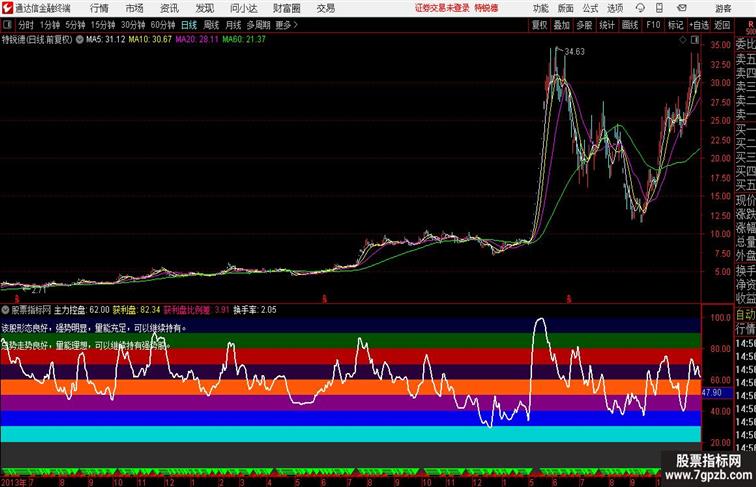Open the 多周期 multi-period view
756x487 pixels.
[x=259, y=25]
